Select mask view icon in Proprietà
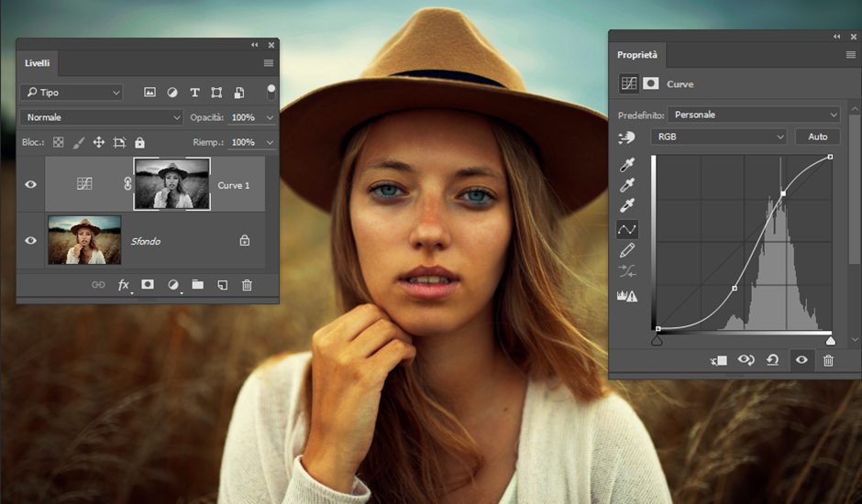This screenshot has width=862, height=504. [x=651, y=83]
